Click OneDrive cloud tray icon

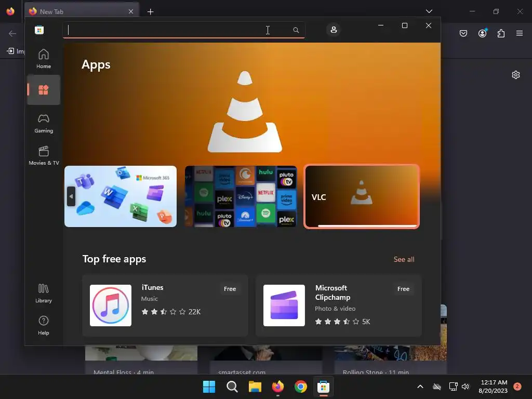coord(437,387)
